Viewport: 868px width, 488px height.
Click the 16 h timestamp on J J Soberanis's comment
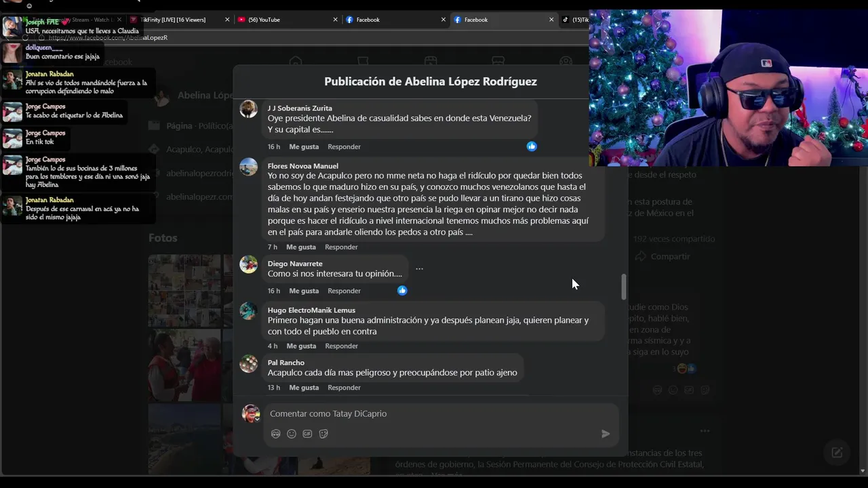coord(273,146)
